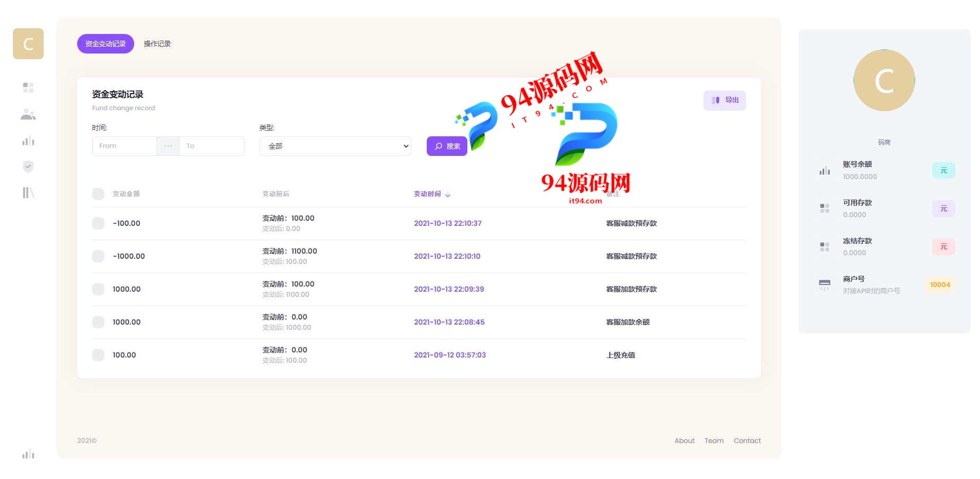Check the row with amount 100.00
Image resolution: width=980 pixels, height=479 pixels.
click(98, 355)
